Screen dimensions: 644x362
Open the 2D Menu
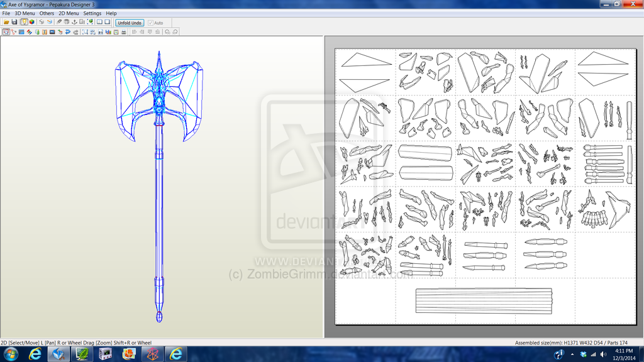pyautogui.click(x=69, y=13)
